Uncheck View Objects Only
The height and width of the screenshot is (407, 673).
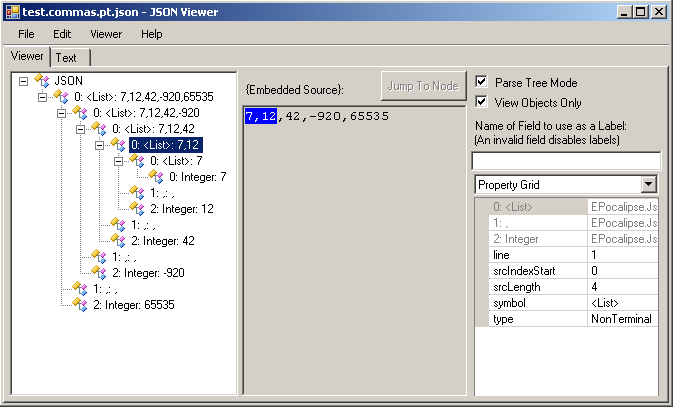482,101
